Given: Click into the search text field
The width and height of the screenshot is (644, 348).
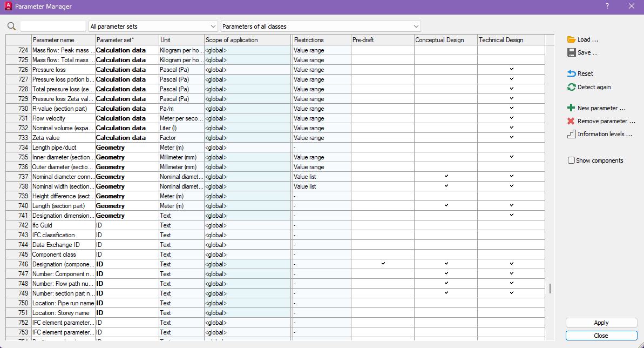Looking at the screenshot, I should [x=53, y=26].
